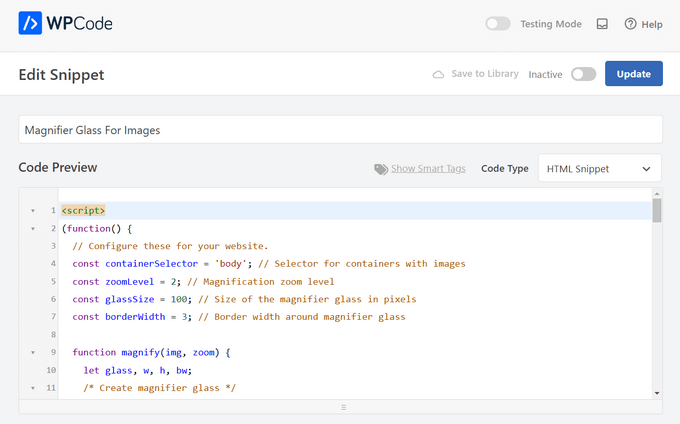Collapse fold arrow on line 11

pyautogui.click(x=33, y=388)
